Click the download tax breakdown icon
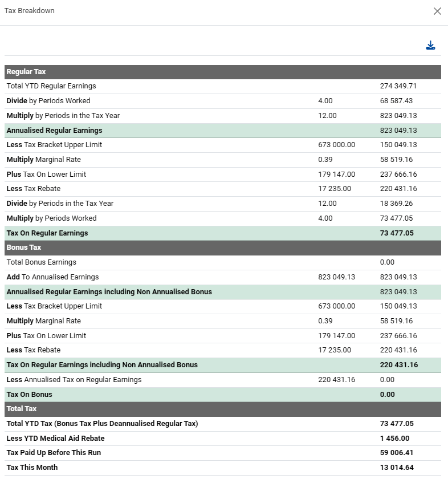Image resolution: width=448 pixels, height=491 pixels. pos(430,46)
